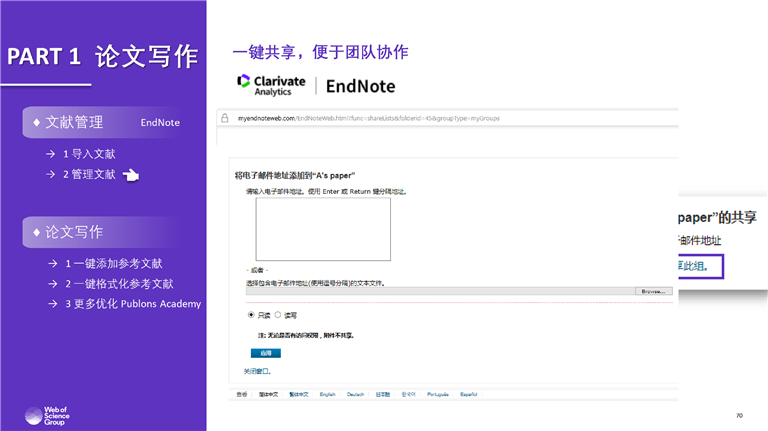Switch language to Deutsch

[x=356, y=394]
